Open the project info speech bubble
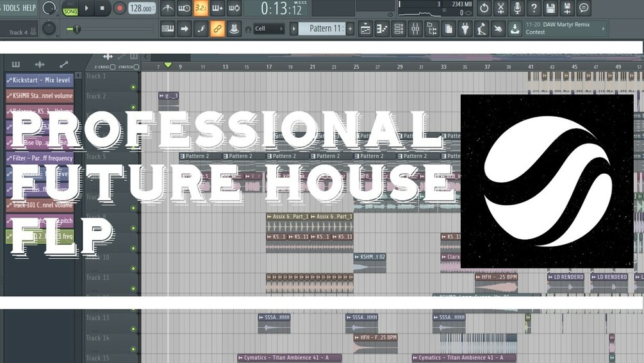 [584, 8]
